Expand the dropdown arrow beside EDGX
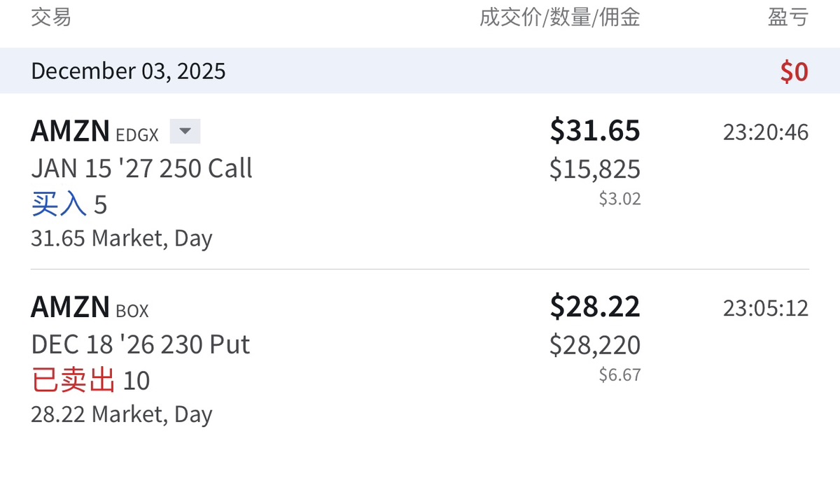The image size is (840, 504). 185,132
